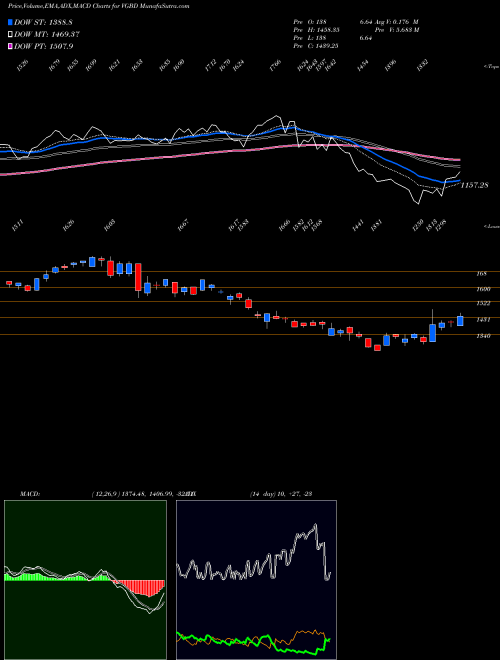Click the 1522 price level label
Viewport: 500px width, 660px height.
coord(483,303)
